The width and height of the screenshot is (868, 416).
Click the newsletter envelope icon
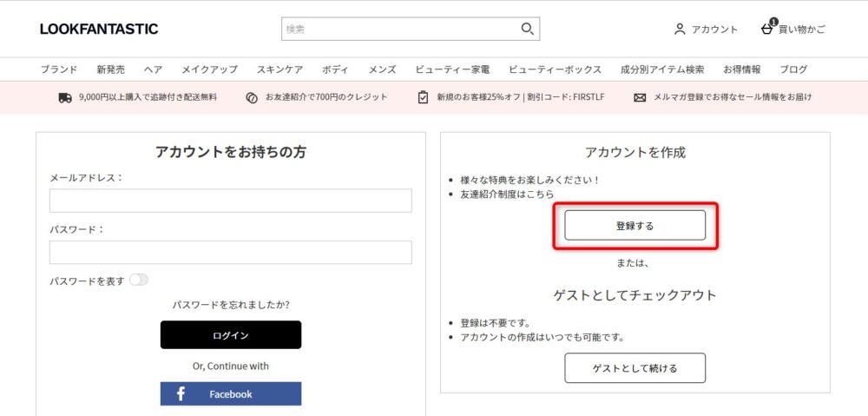click(640, 97)
